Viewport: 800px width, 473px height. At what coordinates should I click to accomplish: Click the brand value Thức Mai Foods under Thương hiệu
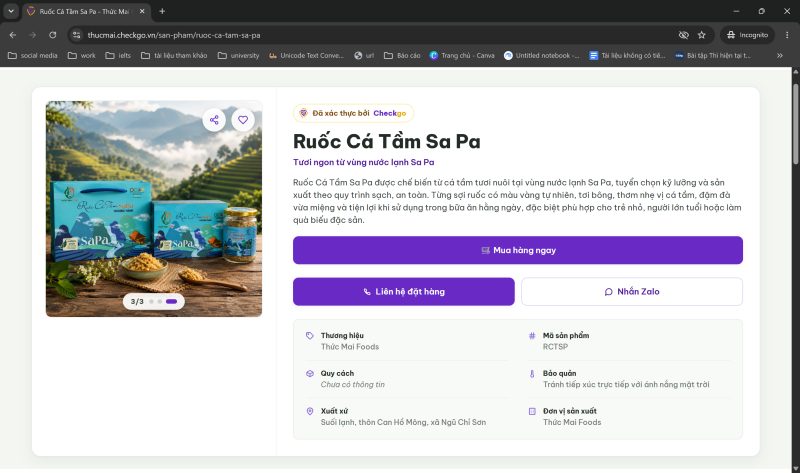pyautogui.click(x=350, y=346)
